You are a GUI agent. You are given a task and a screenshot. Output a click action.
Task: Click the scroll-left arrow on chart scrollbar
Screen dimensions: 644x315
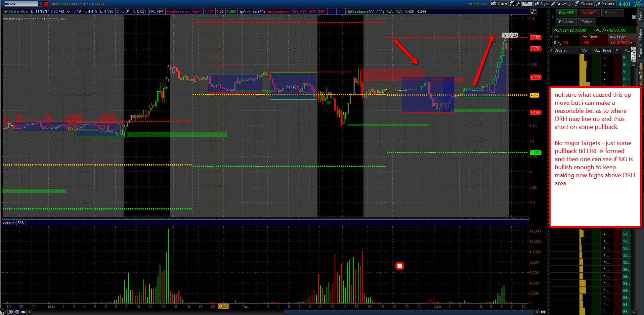[30, 312]
